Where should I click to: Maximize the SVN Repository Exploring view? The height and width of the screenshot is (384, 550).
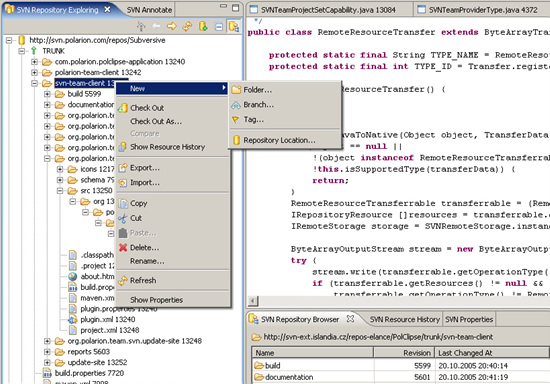tap(236, 7)
